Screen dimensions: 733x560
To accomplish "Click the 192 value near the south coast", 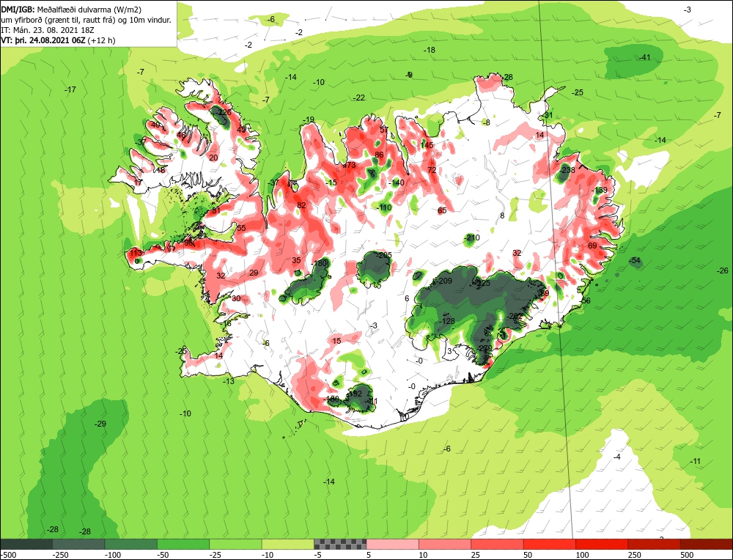I will coord(356,394).
